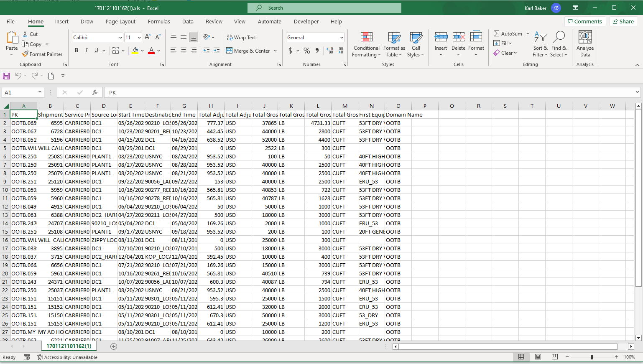Apply yellow Fill Color highlight

click(135, 51)
